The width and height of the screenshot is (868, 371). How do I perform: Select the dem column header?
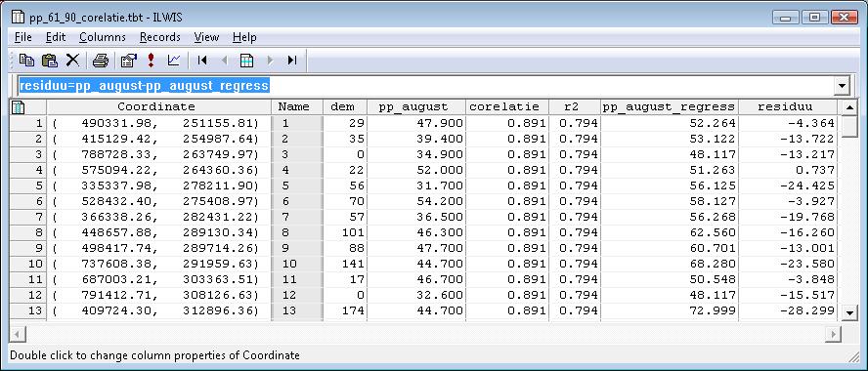point(344,106)
